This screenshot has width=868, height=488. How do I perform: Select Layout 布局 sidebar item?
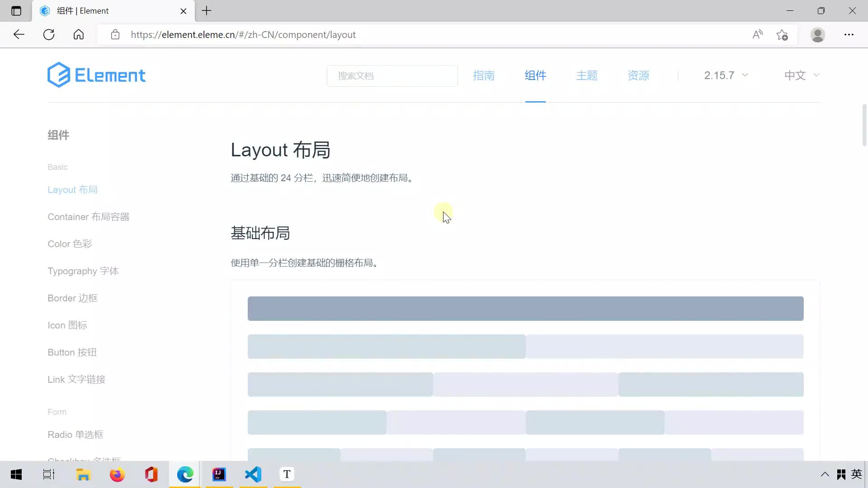point(72,189)
